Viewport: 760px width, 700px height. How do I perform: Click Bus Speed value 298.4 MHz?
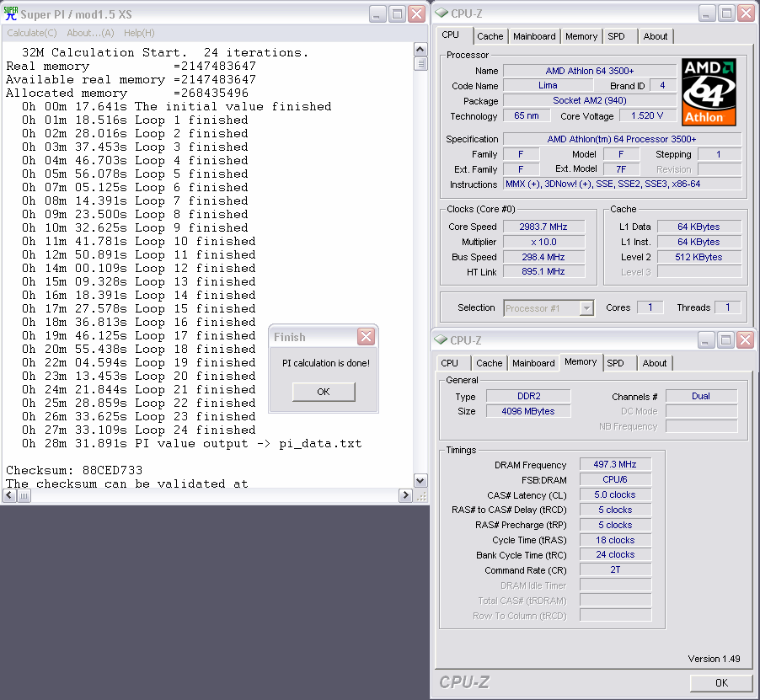(x=543, y=257)
